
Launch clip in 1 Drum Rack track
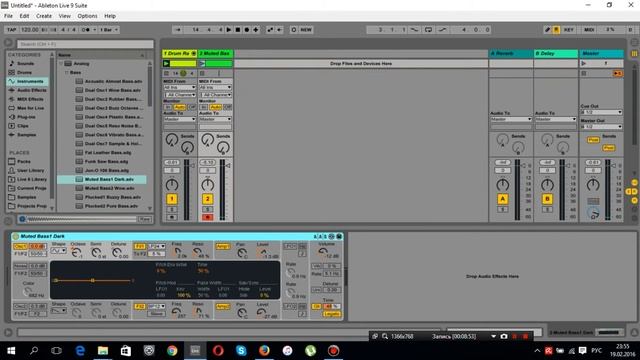coord(166,63)
